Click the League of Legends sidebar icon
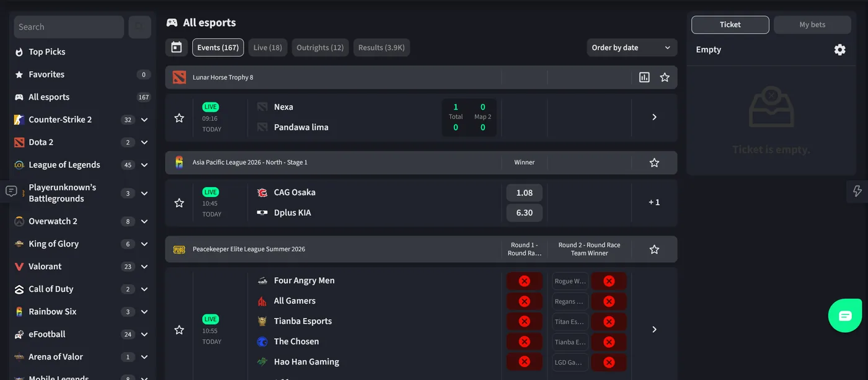This screenshot has height=380, width=868. coord(19,165)
